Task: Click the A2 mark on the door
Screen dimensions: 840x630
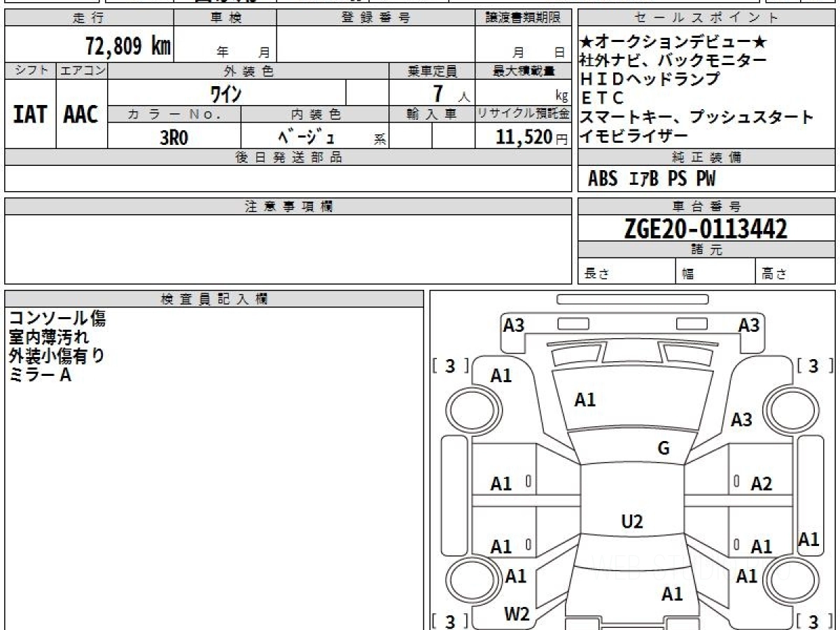Action: point(761,484)
